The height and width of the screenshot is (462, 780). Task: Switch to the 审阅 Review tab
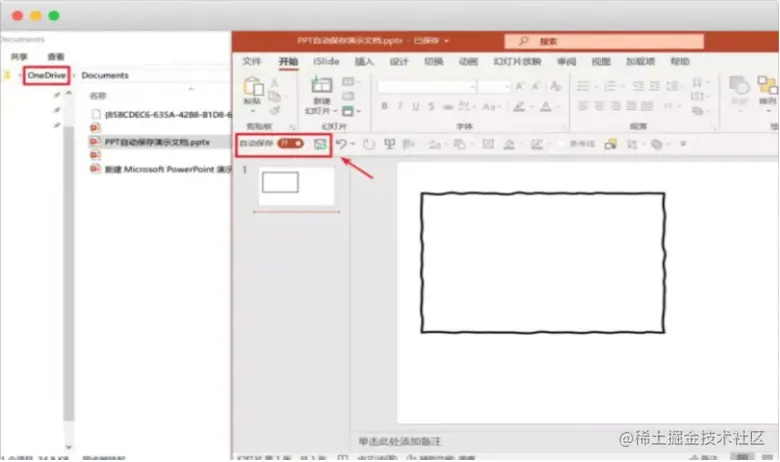pyautogui.click(x=566, y=62)
